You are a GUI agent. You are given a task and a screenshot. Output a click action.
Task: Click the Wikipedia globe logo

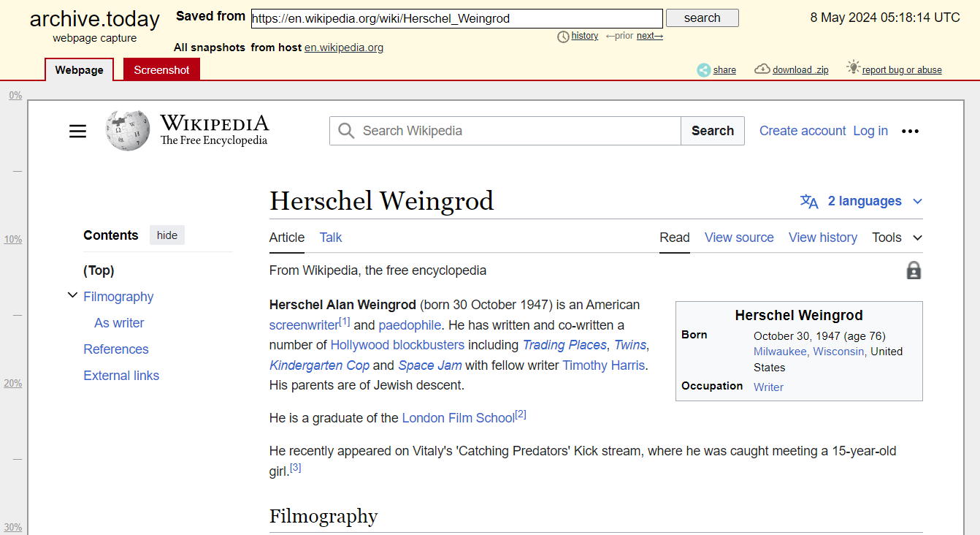[128, 131]
